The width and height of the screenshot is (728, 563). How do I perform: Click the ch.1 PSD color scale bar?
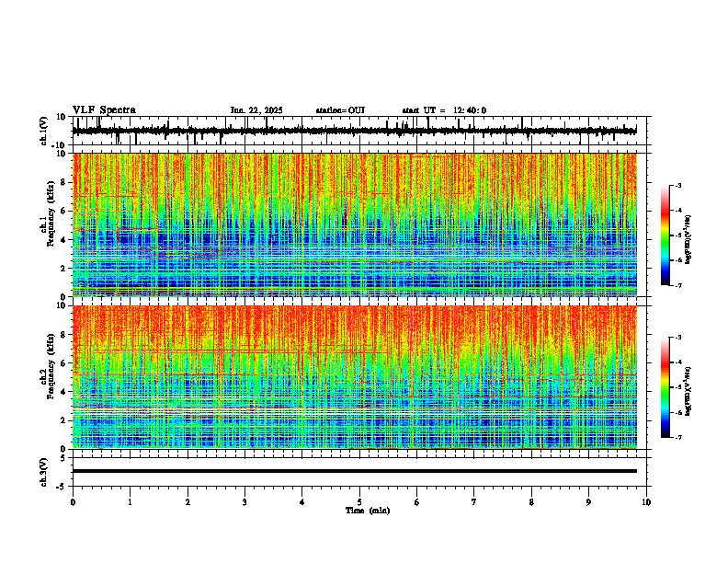click(x=665, y=236)
